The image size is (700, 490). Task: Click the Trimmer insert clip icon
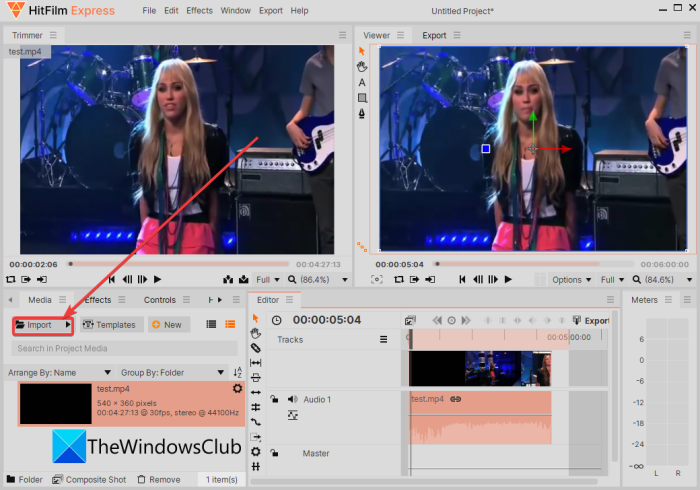click(228, 279)
